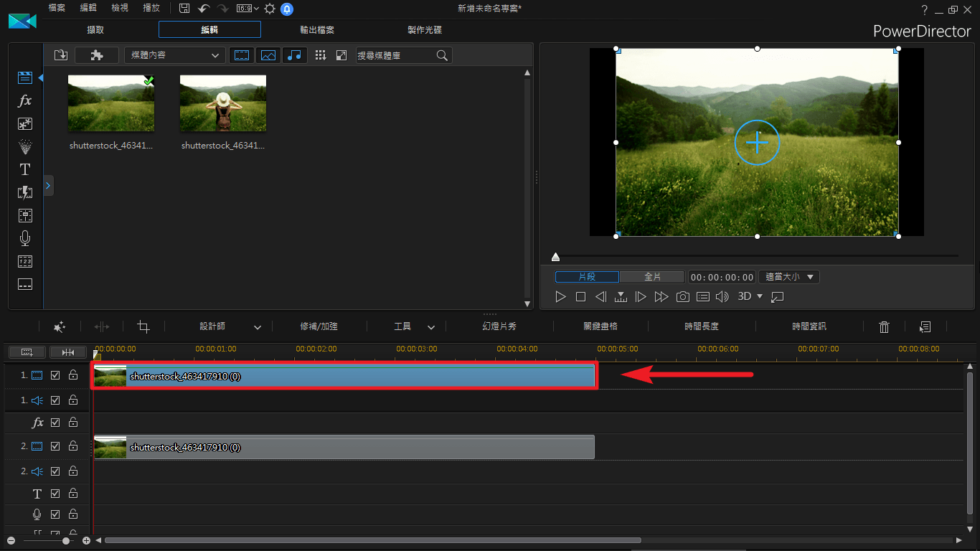
Task: Click the Magic tools wand icon
Action: 60,326
